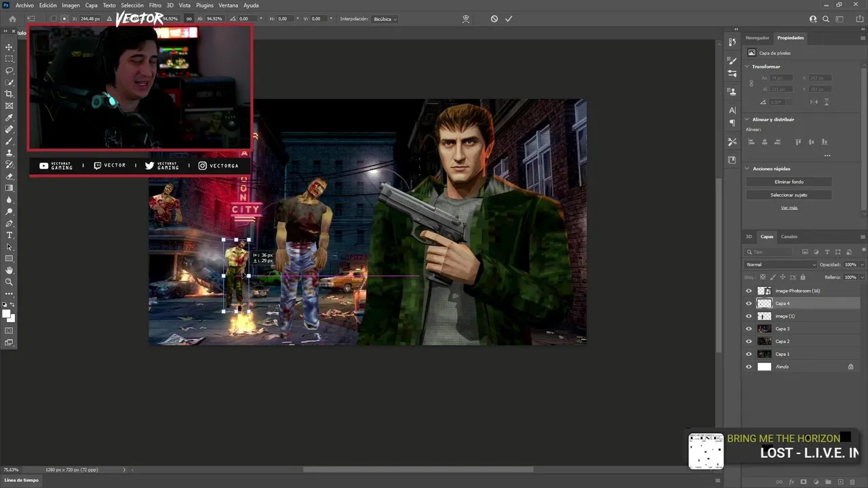Open the Imagen menu
The width and height of the screenshot is (868, 488).
point(71,5)
